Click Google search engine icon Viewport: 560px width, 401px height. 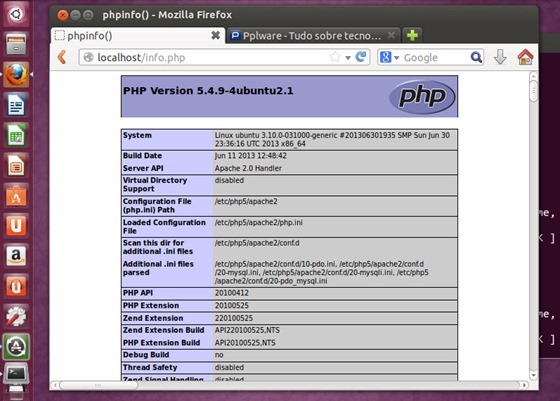(385, 57)
